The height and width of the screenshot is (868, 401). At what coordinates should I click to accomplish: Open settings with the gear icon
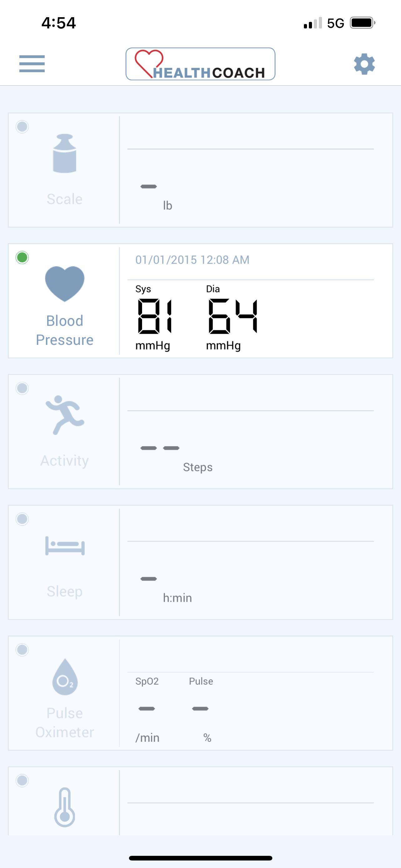[364, 64]
